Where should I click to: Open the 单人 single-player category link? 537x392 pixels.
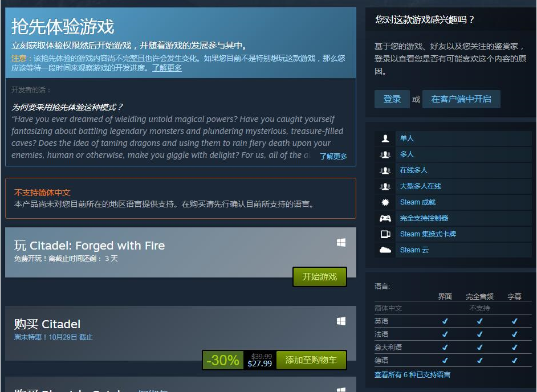click(407, 138)
